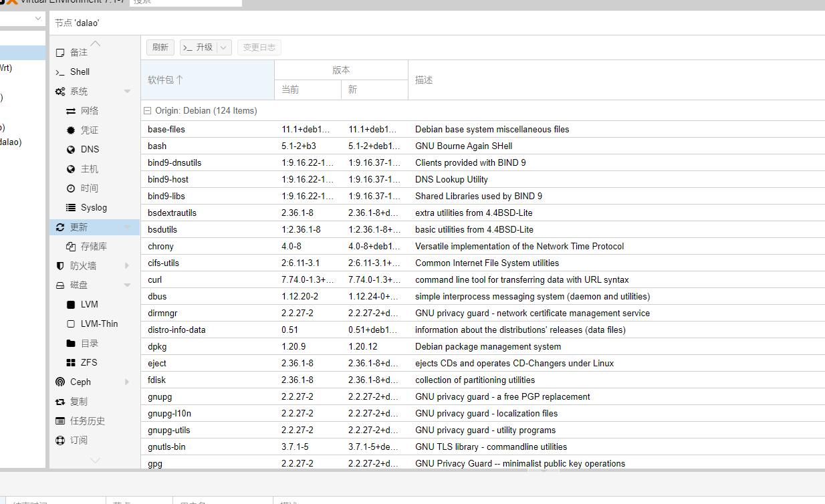Open the 网络 network icon
The width and height of the screenshot is (825, 504).
(x=71, y=110)
